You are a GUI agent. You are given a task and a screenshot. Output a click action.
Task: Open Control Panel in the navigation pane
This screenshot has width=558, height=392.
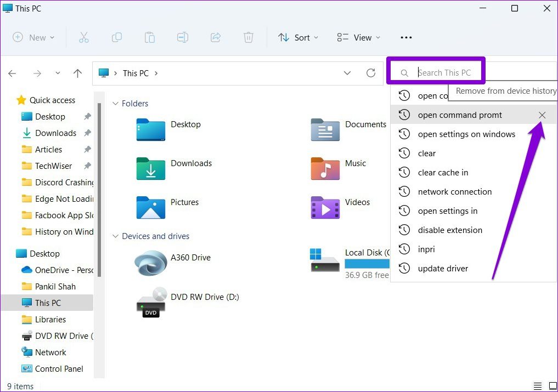click(x=59, y=368)
